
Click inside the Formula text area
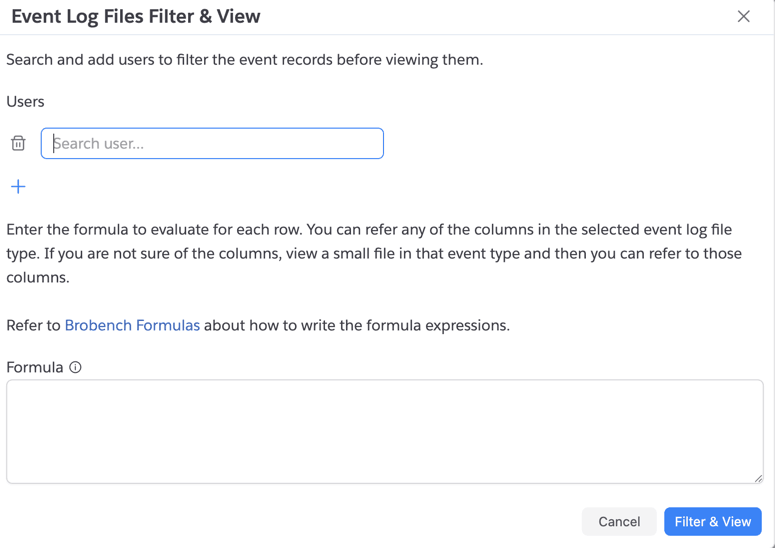pyautogui.click(x=384, y=431)
